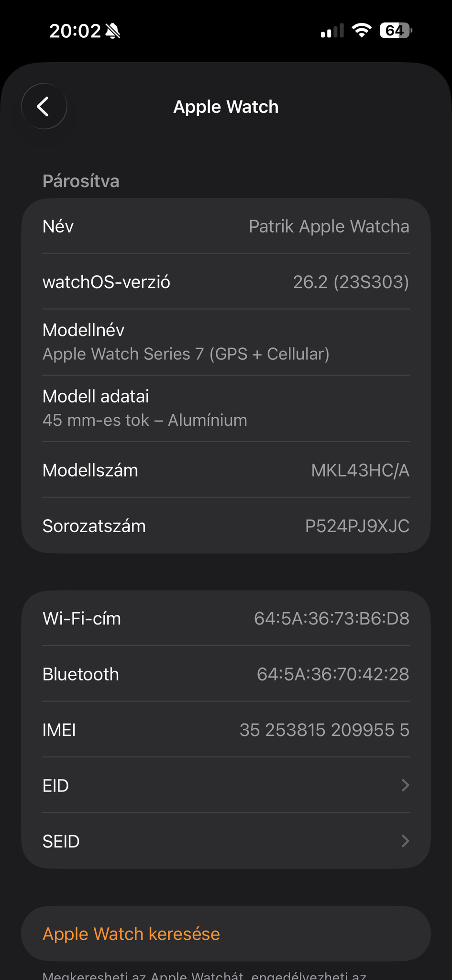Tap the status bar clock
This screenshot has width=452, height=980.
tap(75, 31)
